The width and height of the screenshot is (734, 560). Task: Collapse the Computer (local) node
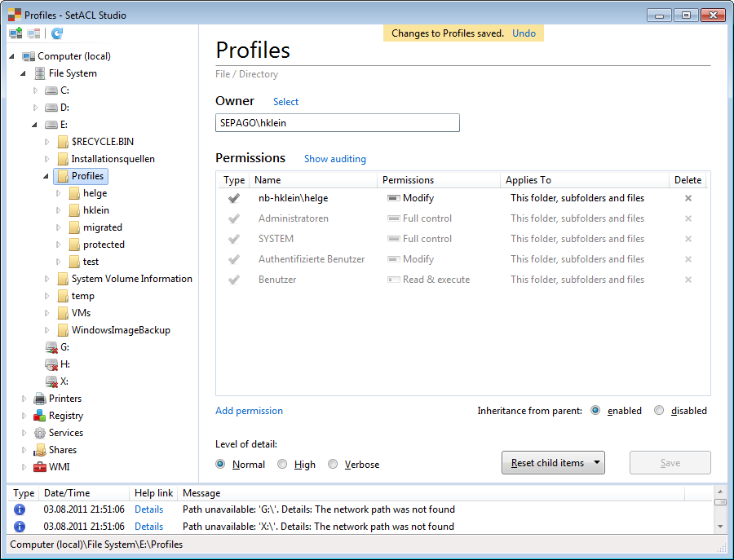tap(12, 56)
